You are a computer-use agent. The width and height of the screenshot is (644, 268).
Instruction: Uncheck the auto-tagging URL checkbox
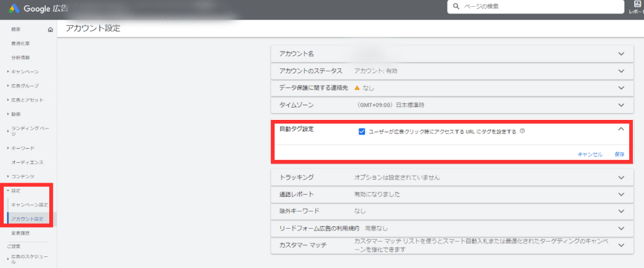[362, 132]
